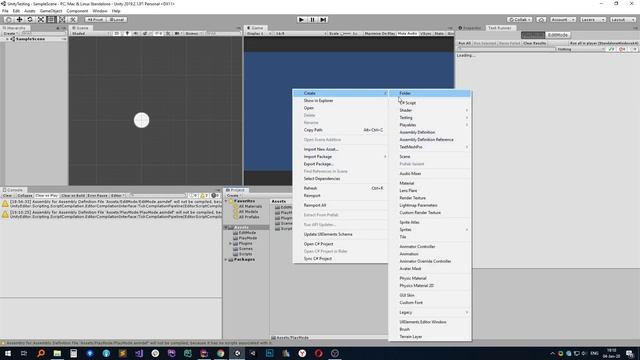Toggle VSync in Game view
Screen dimensions: 640x360
coord(425,33)
